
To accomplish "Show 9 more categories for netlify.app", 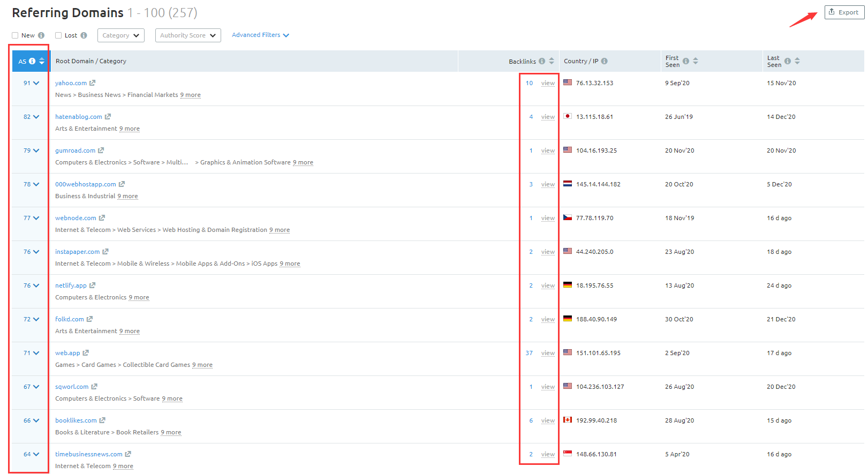I will (139, 298).
